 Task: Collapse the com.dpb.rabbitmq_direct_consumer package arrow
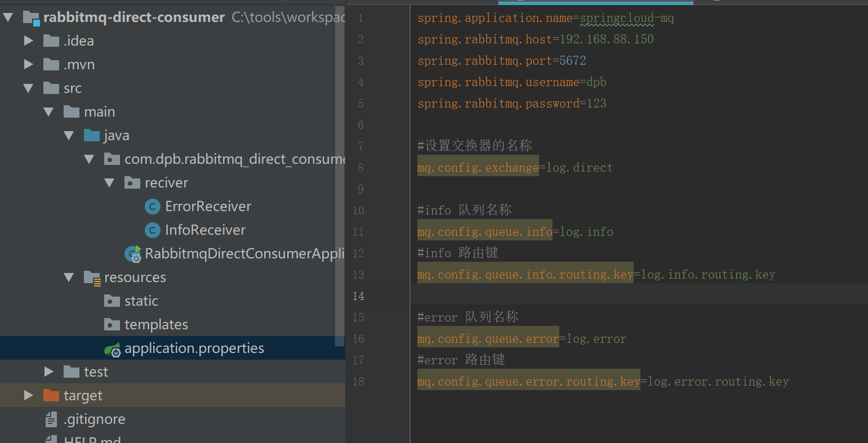click(x=89, y=159)
